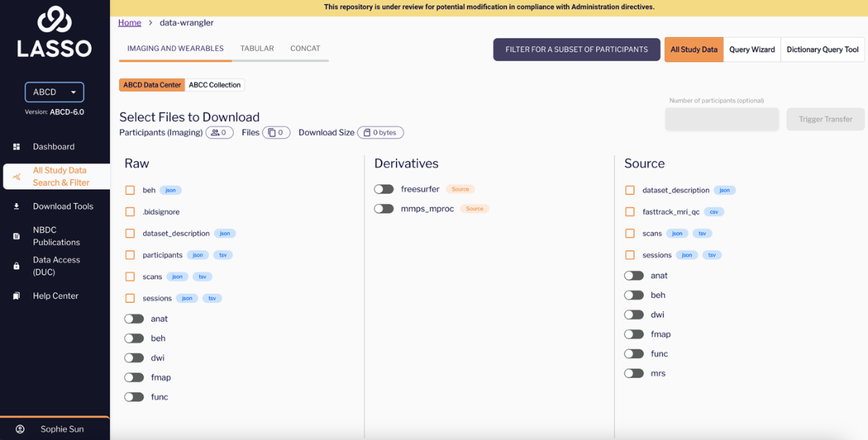
Task: Enable the Source fmap toggle
Action: (634, 334)
